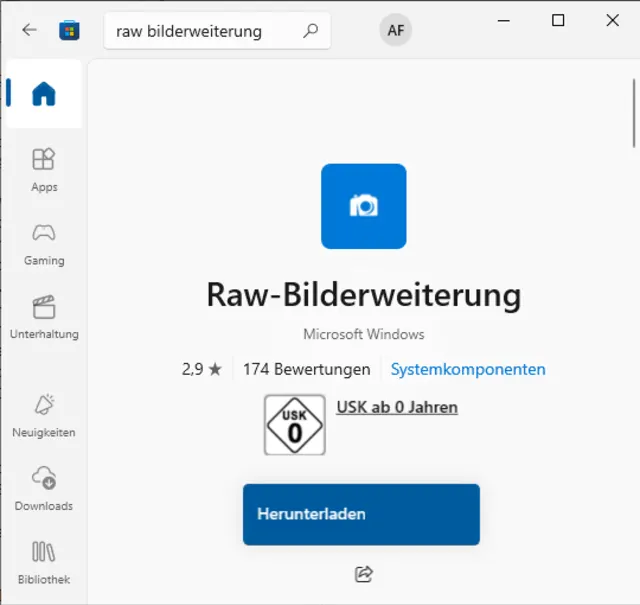Click the Raw-Bilderweiterung camera app icon
This screenshot has width=640, height=605.
(x=364, y=206)
